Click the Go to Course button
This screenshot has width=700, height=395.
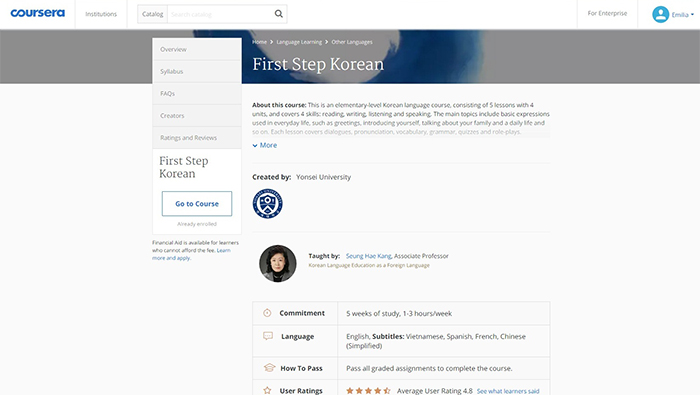(x=197, y=204)
